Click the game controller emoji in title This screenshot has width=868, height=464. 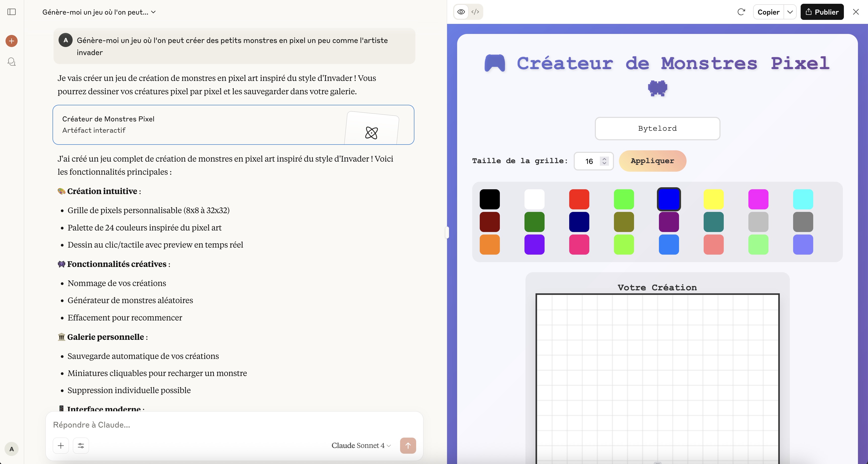[495, 63]
